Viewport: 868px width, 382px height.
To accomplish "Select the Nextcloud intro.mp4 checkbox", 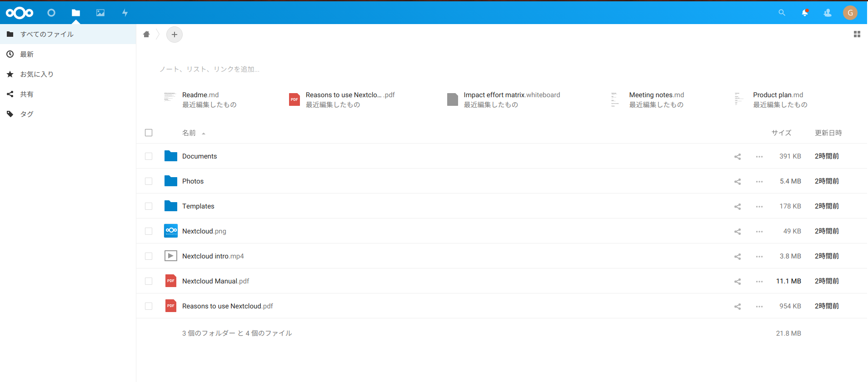I will (149, 256).
